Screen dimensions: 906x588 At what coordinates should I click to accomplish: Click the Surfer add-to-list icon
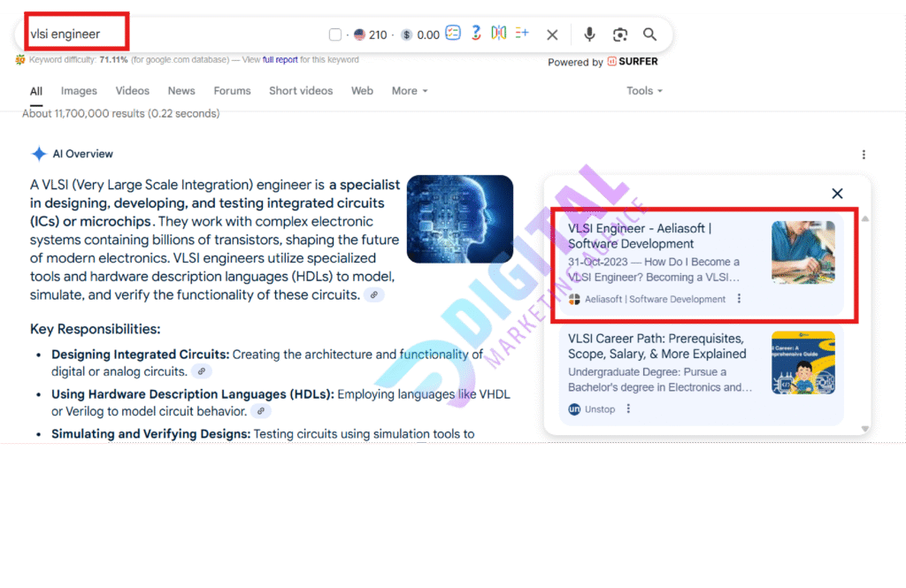point(522,34)
